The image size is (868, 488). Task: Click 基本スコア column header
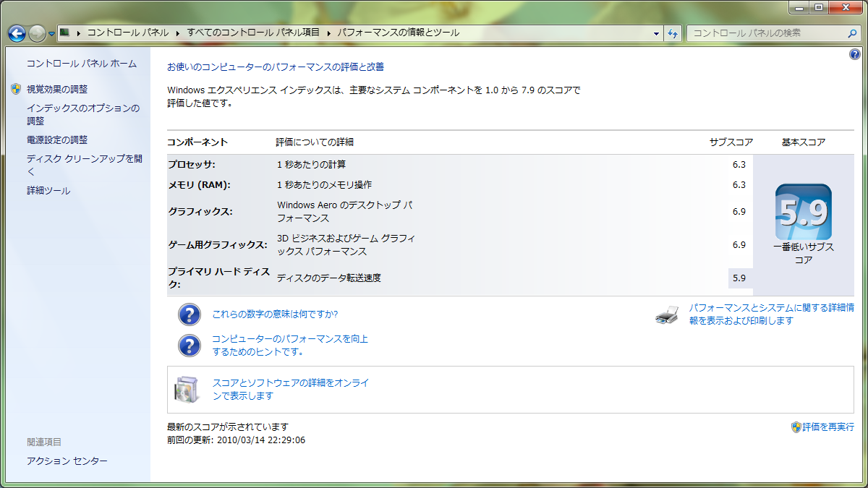pos(804,142)
